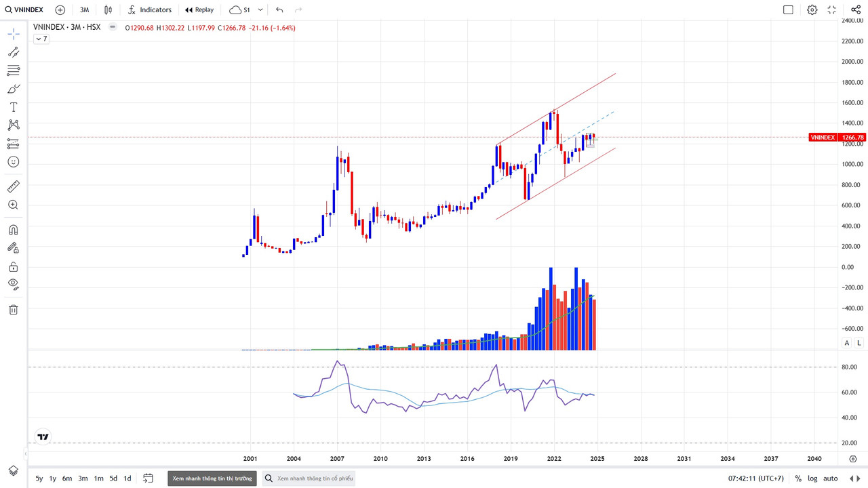
Task: Toggle hide all drawings eye icon
Action: coord(14,285)
